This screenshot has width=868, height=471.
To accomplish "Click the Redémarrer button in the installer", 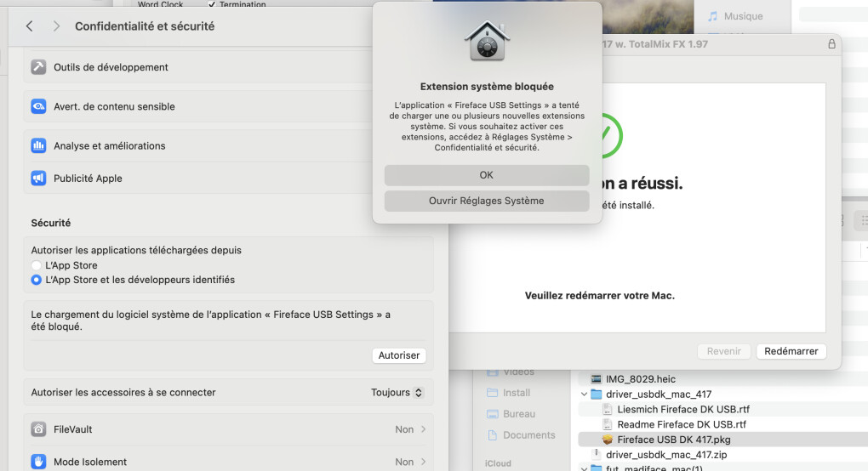I will point(791,351).
